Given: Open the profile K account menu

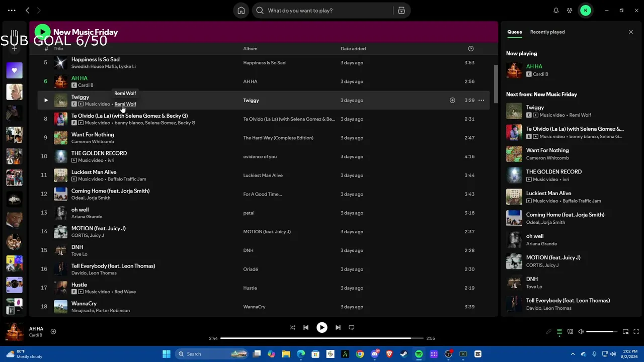Looking at the screenshot, I should point(586,11).
